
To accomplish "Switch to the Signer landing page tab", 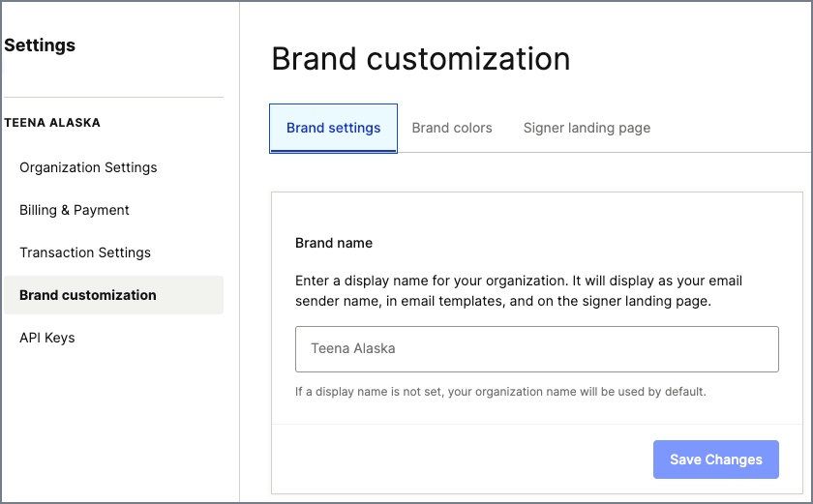I will 587,128.
